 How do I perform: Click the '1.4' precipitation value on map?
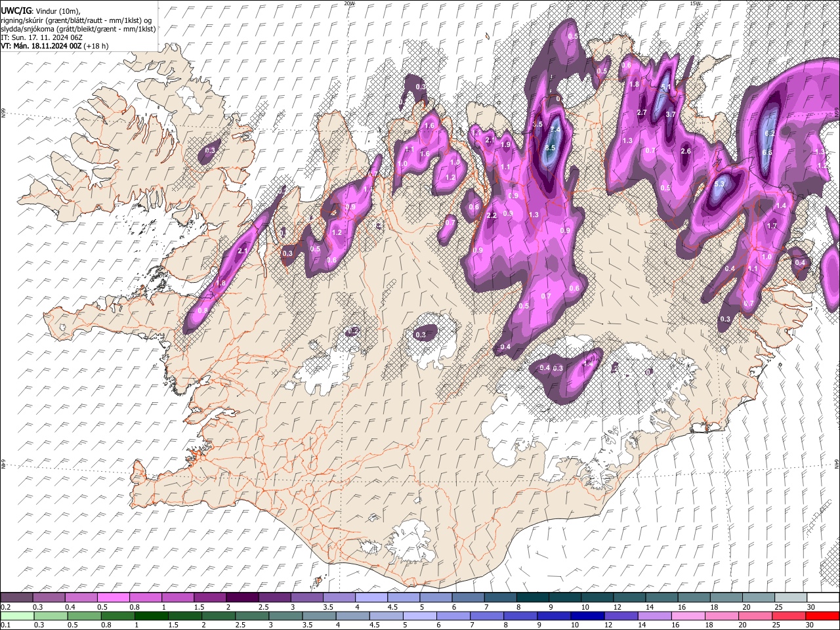tap(781, 205)
